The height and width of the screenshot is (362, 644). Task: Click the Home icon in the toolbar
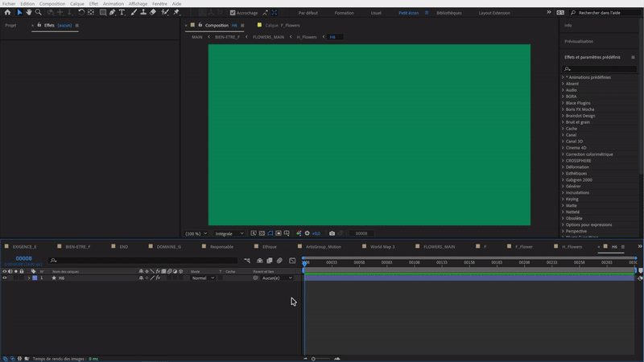point(7,13)
